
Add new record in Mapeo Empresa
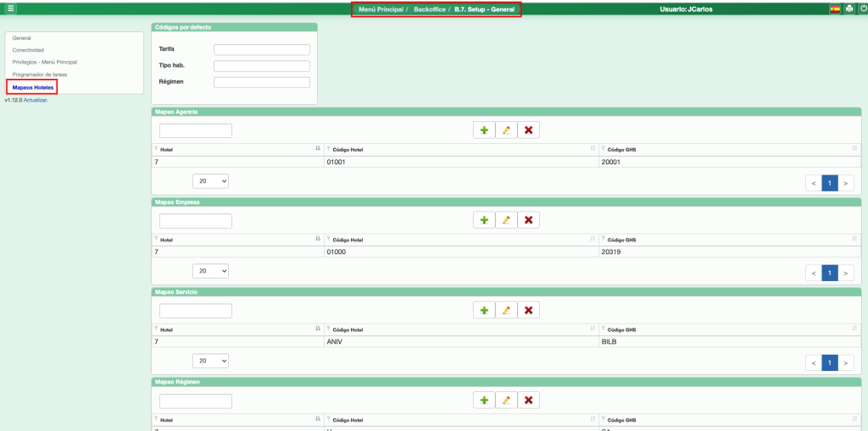pyautogui.click(x=484, y=219)
